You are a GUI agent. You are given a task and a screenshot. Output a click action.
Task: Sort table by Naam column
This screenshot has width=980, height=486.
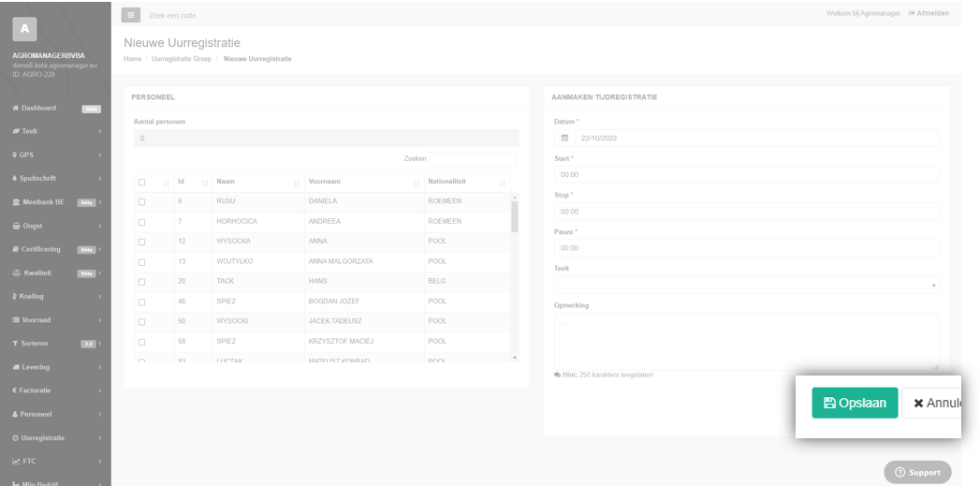258,182
